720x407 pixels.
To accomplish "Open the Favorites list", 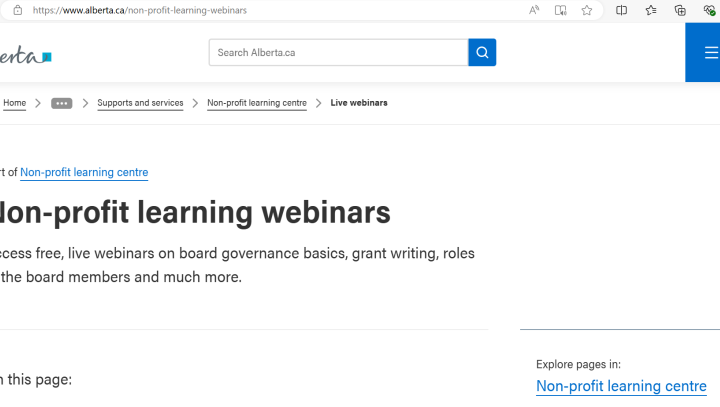I will point(651,10).
